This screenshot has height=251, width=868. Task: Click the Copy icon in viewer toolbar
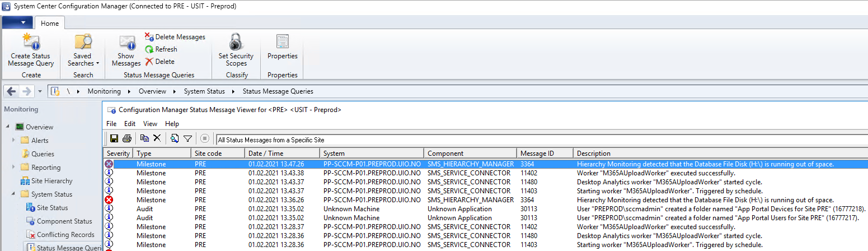(x=145, y=138)
